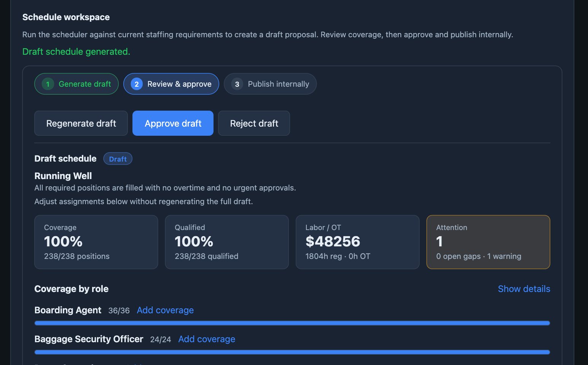
Task: Click the Regenerate draft button
Action: point(81,123)
